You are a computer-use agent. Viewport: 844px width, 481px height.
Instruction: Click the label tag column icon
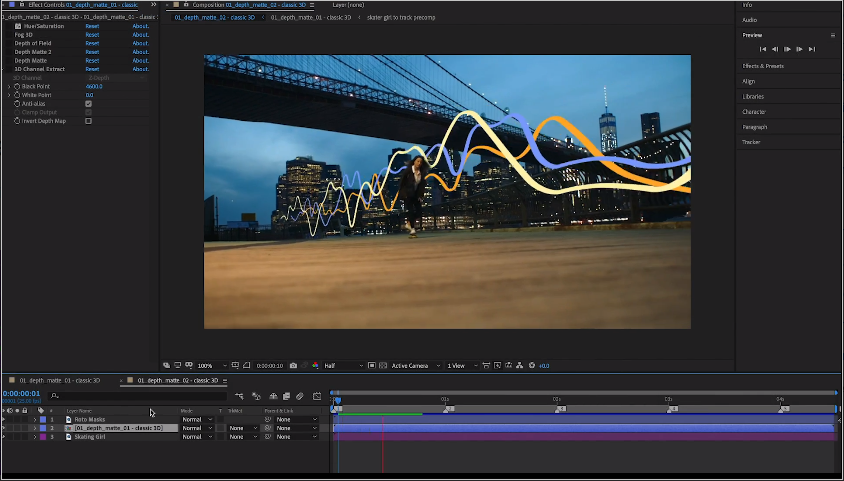pyautogui.click(x=41, y=411)
